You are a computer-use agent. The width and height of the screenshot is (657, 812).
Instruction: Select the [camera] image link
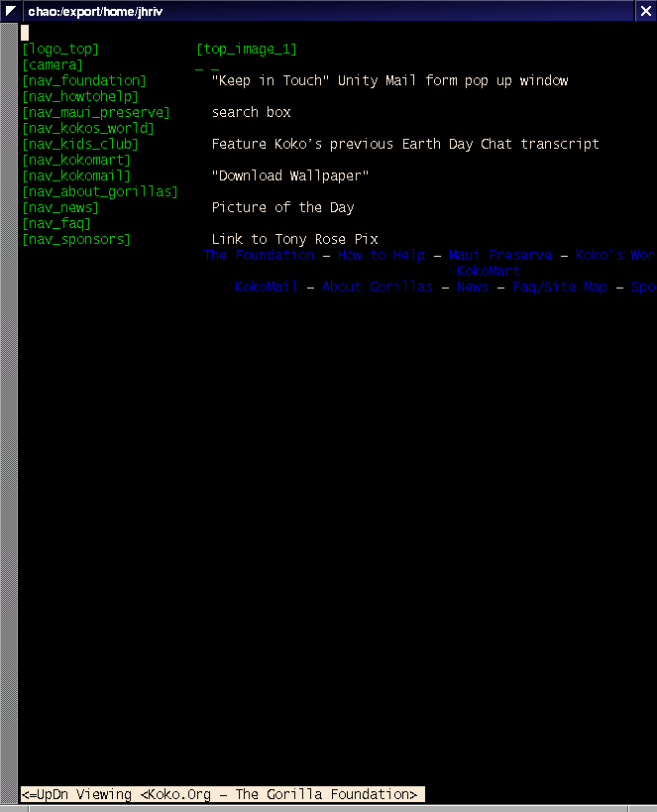pos(53,65)
